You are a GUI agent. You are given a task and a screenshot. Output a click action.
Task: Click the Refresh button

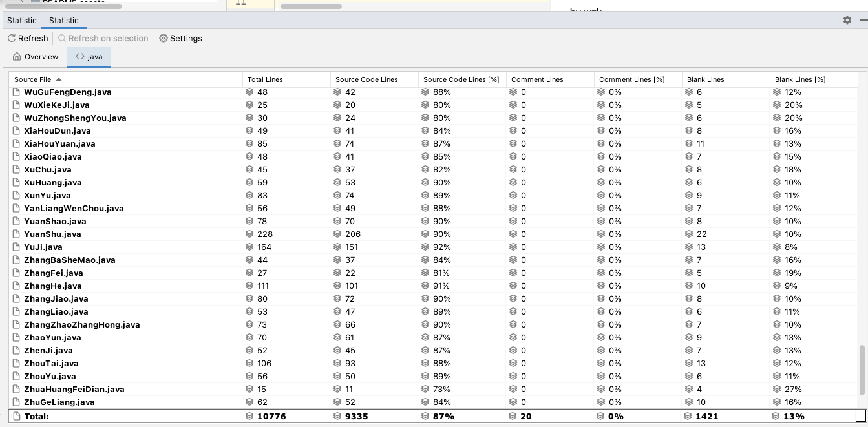pos(28,38)
